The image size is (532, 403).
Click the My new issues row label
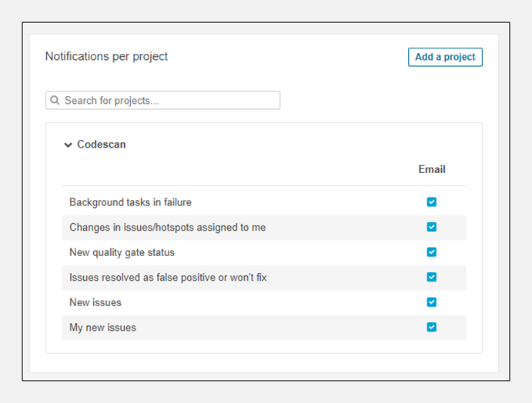click(x=102, y=328)
